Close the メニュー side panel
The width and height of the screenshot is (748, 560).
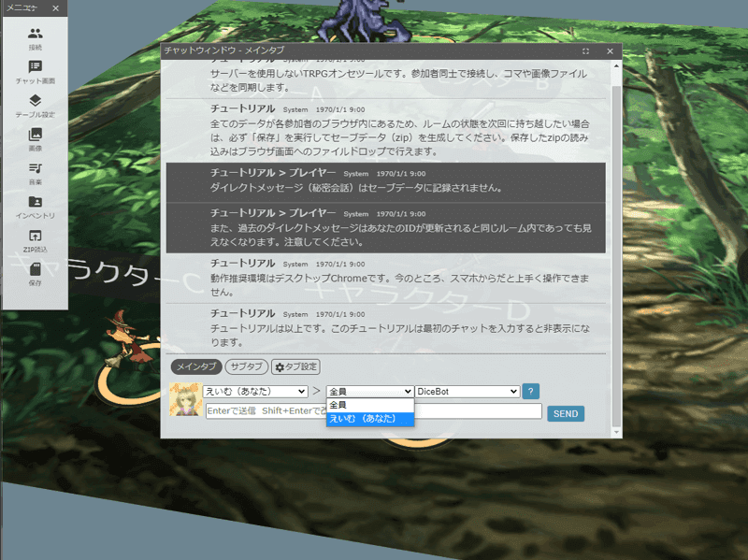coord(56,8)
